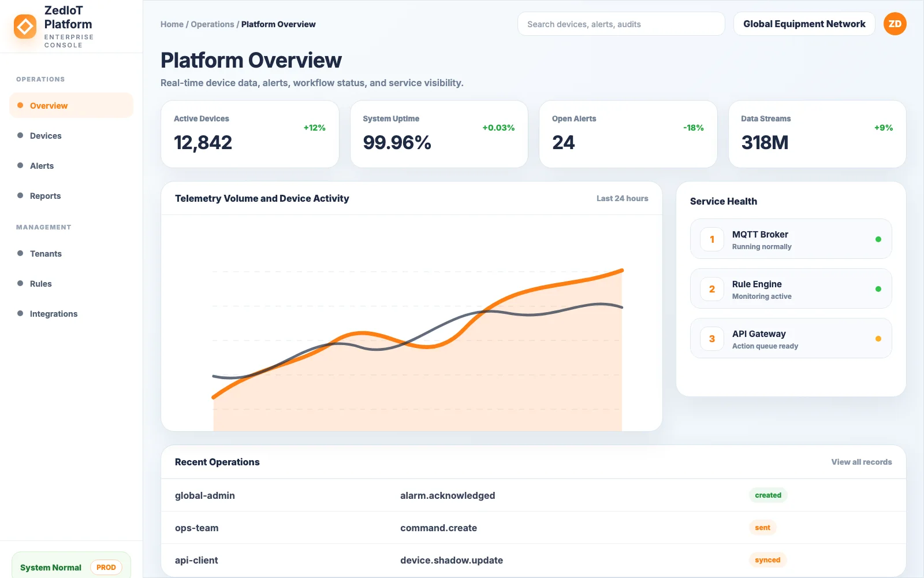
Task: Click the API Gateway orange status dot
Action: pos(878,339)
